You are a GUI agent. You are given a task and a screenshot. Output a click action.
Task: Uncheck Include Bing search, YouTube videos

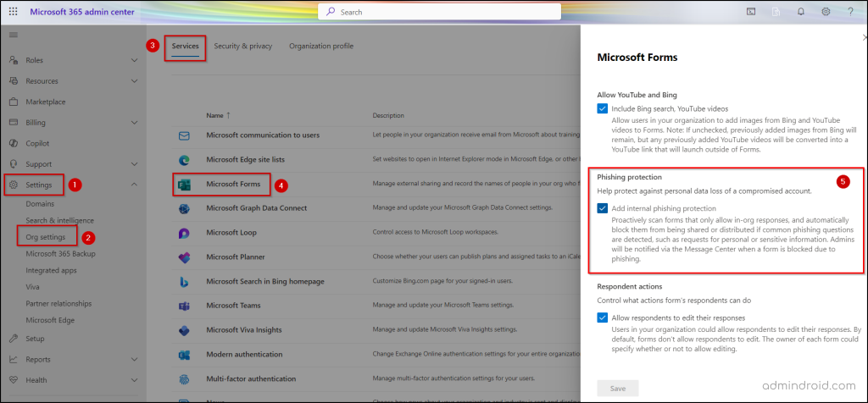click(x=602, y=108)
